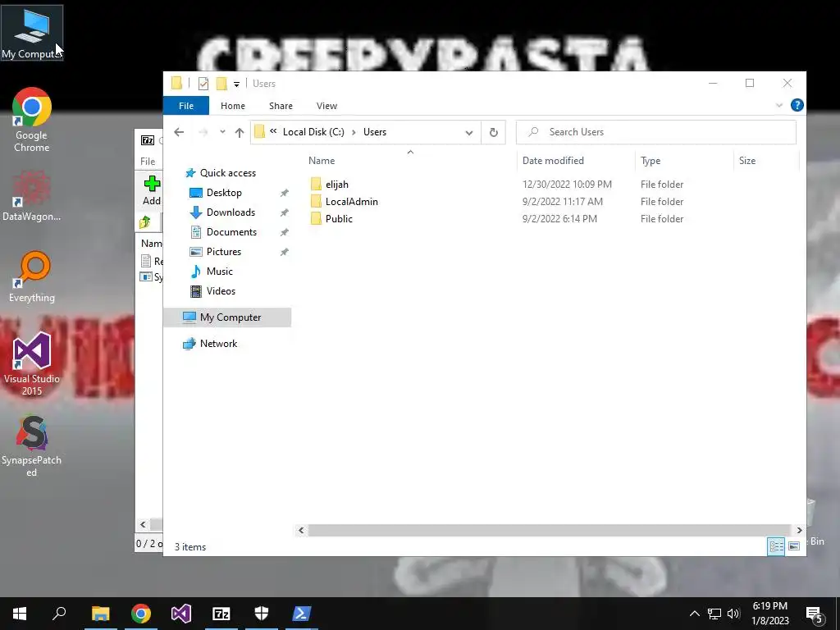Viewport: 840px width, 630px height.
Task: Switch to 7-Zip in the taskbar
Action: 221,614
